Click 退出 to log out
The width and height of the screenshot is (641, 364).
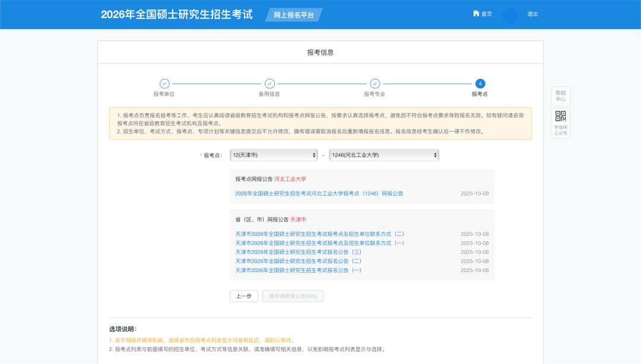(532, 14)
